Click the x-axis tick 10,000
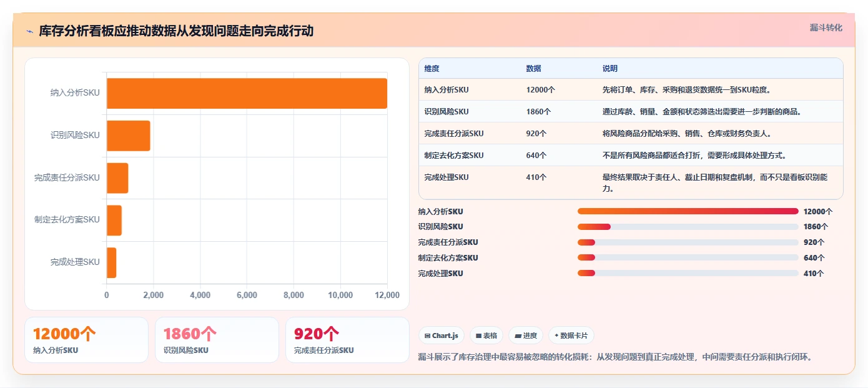Screen dimensions: 868x388 pos(340,295)
